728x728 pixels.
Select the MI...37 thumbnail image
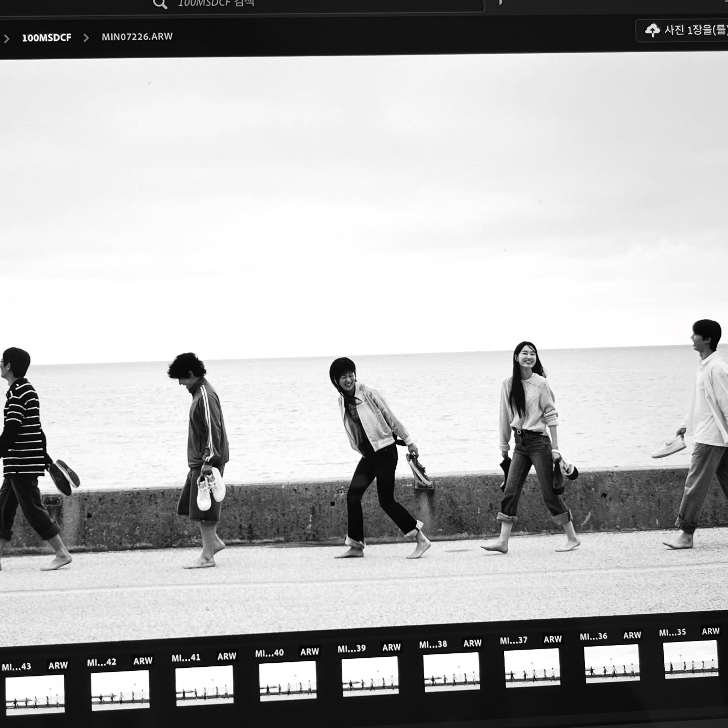532,667
